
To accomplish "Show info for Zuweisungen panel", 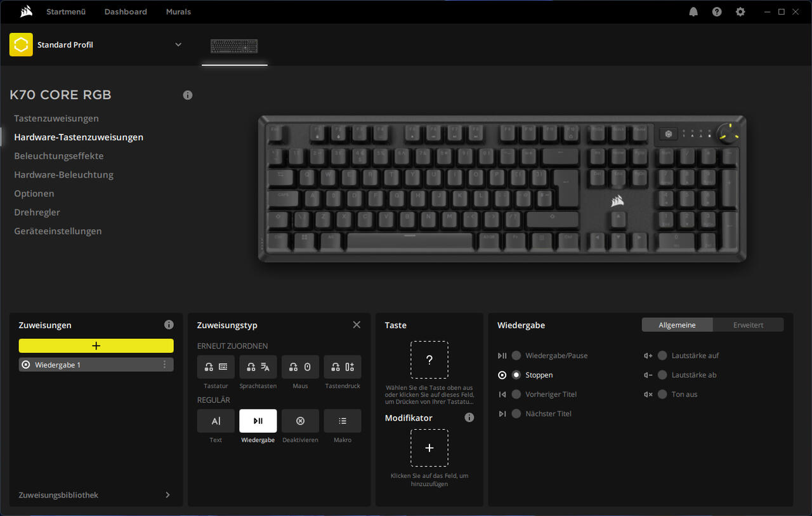I will click(169, 324).
